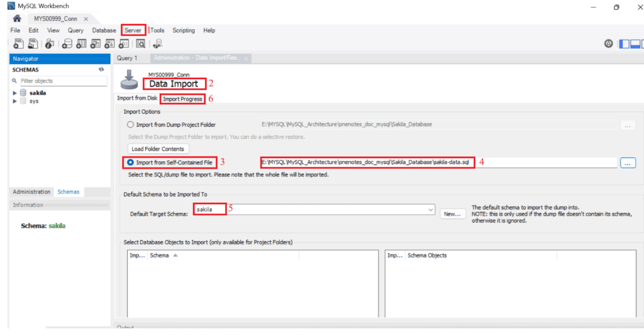Screen dimensions: 644x336
Task: Open the Tools menu
Action: pos(157,30)
